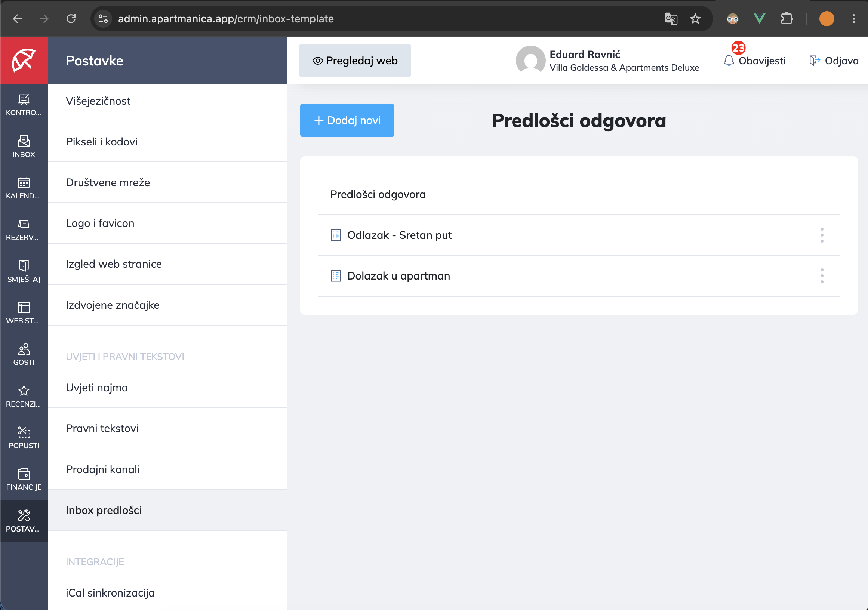The height and width of the screenshot is (610, 868).
Task: Click the Pregledaj web button
Action: click(x=355, y=61)
